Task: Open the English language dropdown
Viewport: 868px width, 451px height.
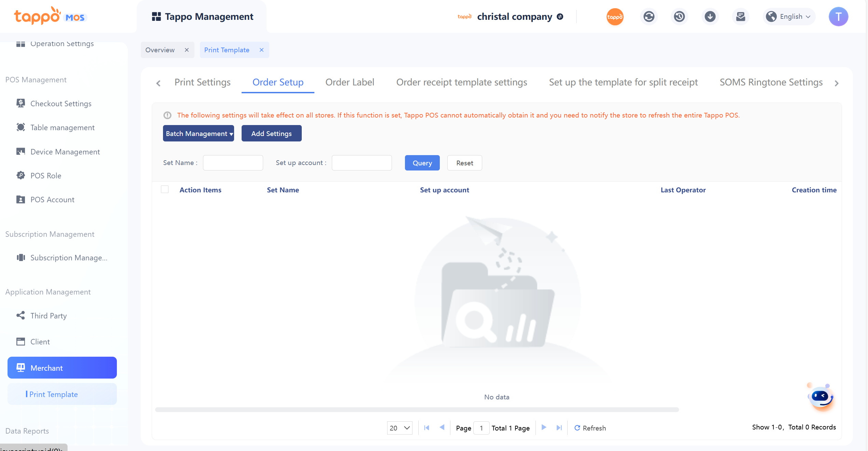Action: 789,16
